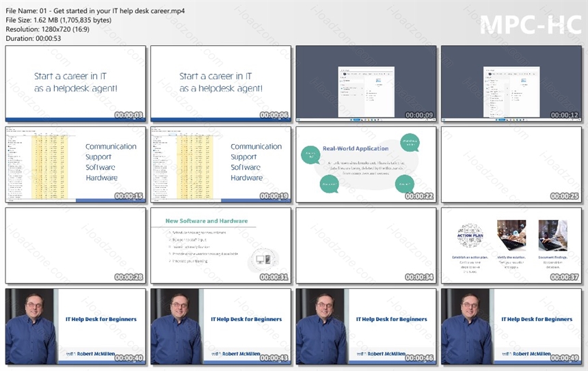The width and height of the screenshot is (588, 371).
Task: Click the blank frame at 00:00:28
Action: point(75,245)
